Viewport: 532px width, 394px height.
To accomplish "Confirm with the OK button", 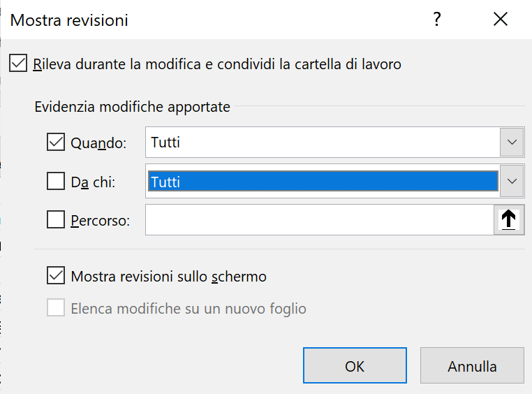I will (x=355, y=365).
